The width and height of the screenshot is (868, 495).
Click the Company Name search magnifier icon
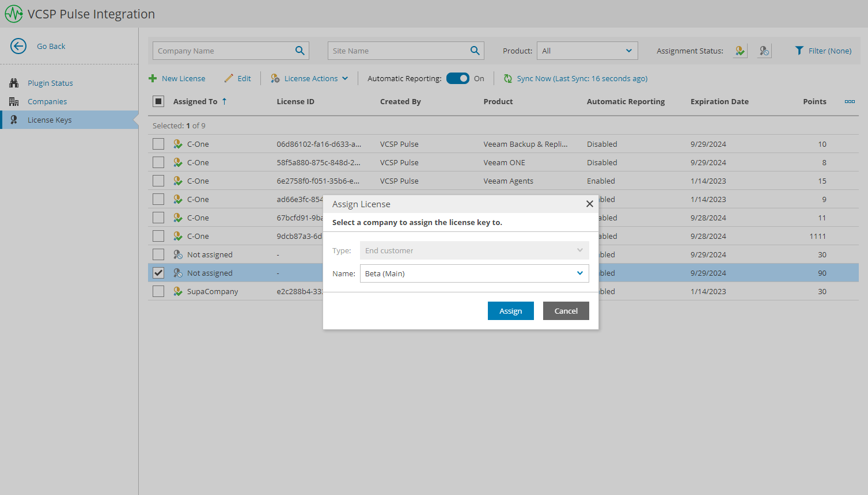tap(300, 51)
